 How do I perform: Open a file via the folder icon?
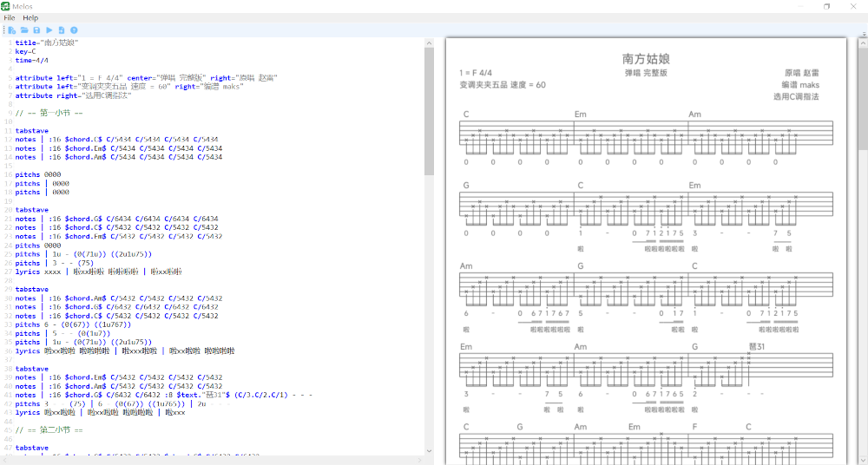[x=24, y=29]
